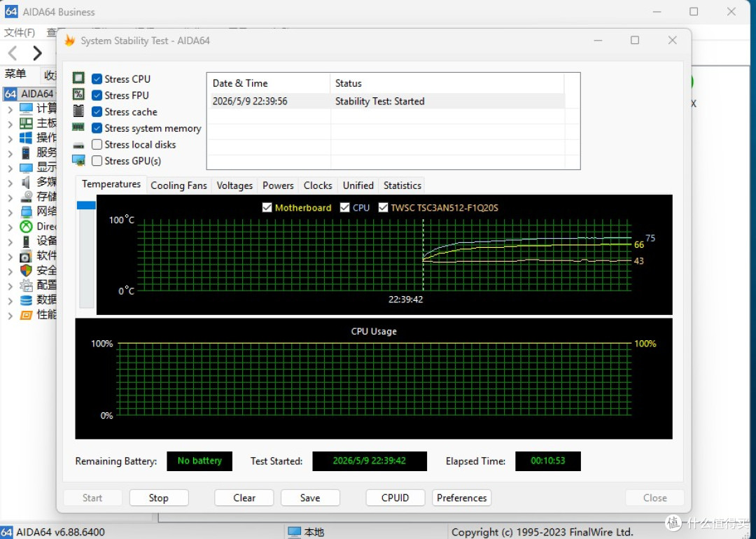Viewport: 756px width, 539px height.
Task: Hide the Motherboard temperature line
Action: 267,207
